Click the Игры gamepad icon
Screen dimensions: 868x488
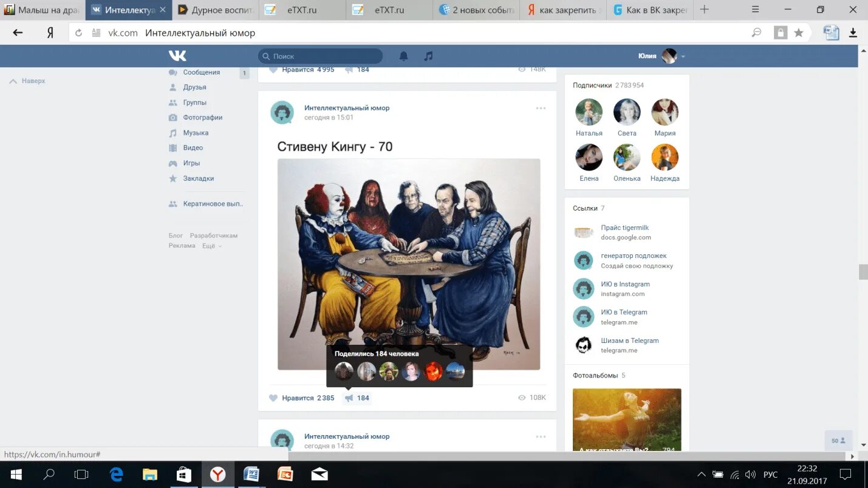[173, 163]
